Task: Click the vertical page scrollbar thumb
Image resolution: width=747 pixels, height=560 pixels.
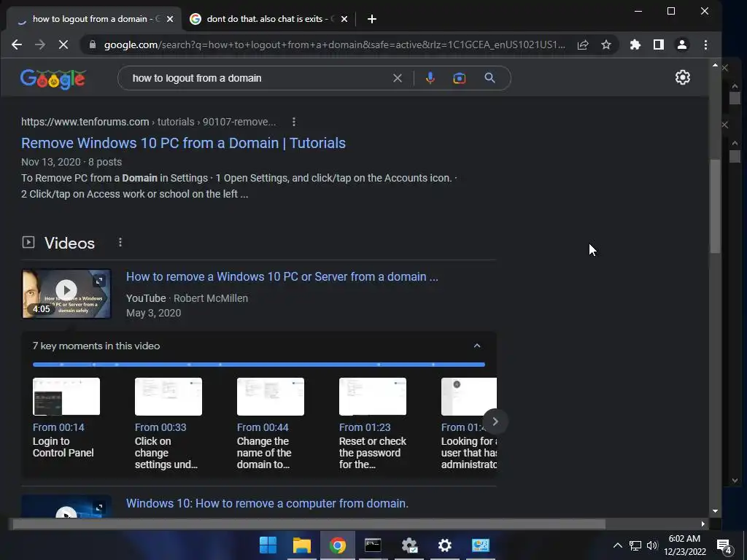Action: tap(715, 206)
